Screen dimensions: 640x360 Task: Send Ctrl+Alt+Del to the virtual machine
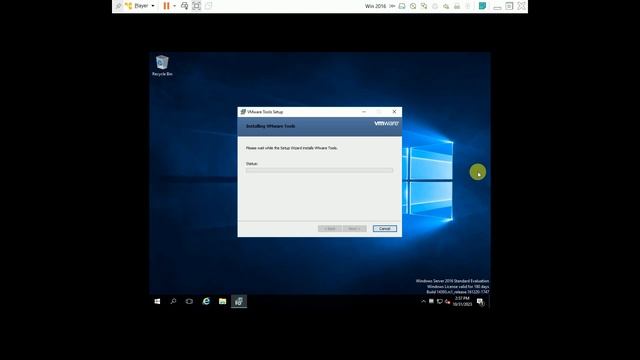click(x=184, y=6)
